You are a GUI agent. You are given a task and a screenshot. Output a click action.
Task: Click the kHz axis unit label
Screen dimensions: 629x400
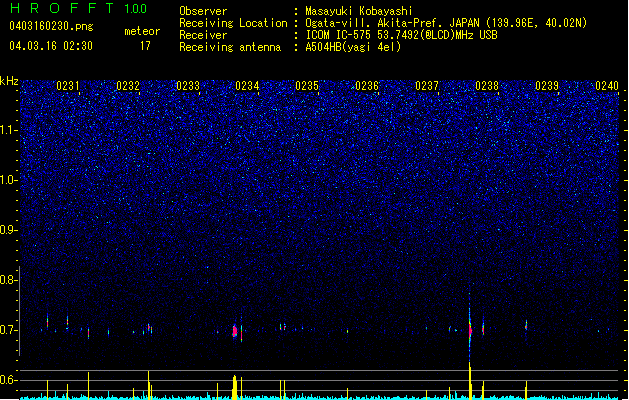click(9, 81)
